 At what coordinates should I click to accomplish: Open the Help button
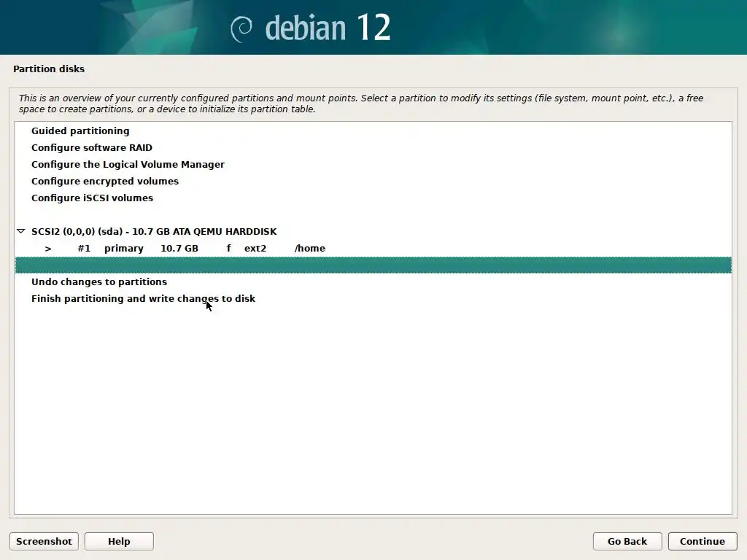[x=119, y=541]
